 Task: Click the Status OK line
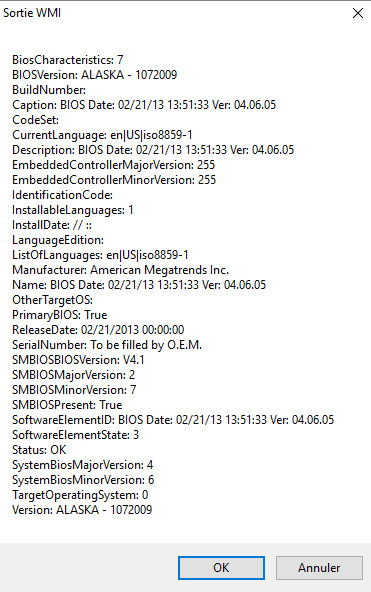pyautogui.click(x=39, y=450)
